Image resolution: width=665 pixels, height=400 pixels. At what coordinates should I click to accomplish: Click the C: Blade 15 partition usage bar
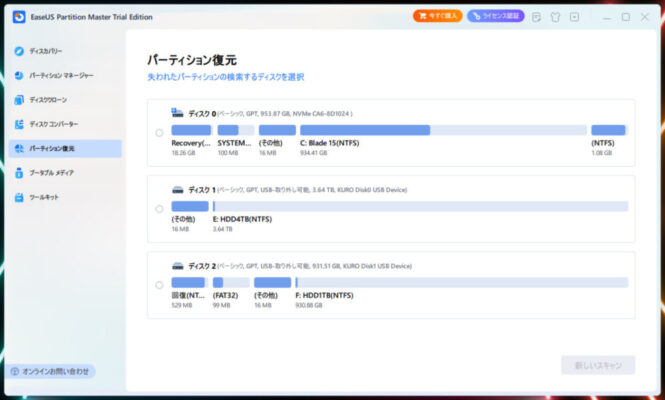point(444,130)
